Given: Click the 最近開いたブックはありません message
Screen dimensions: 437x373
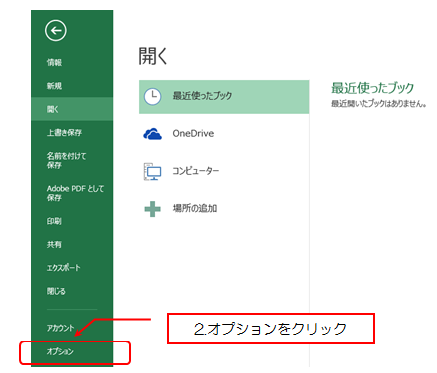Looking at the screenshot, I should tap(379, 104).
